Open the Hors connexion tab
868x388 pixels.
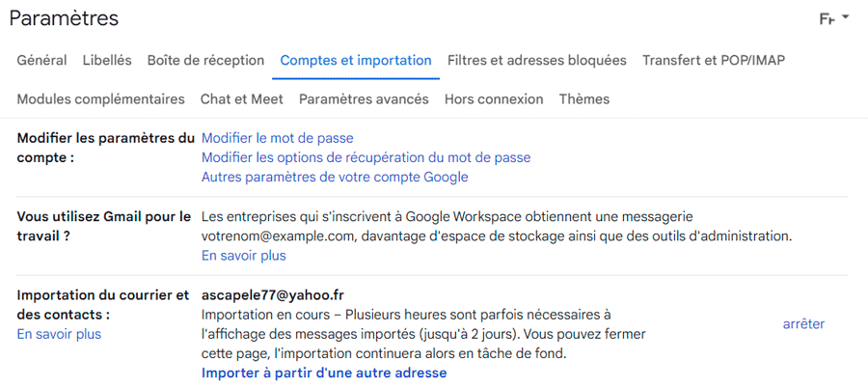click(494, 99)
